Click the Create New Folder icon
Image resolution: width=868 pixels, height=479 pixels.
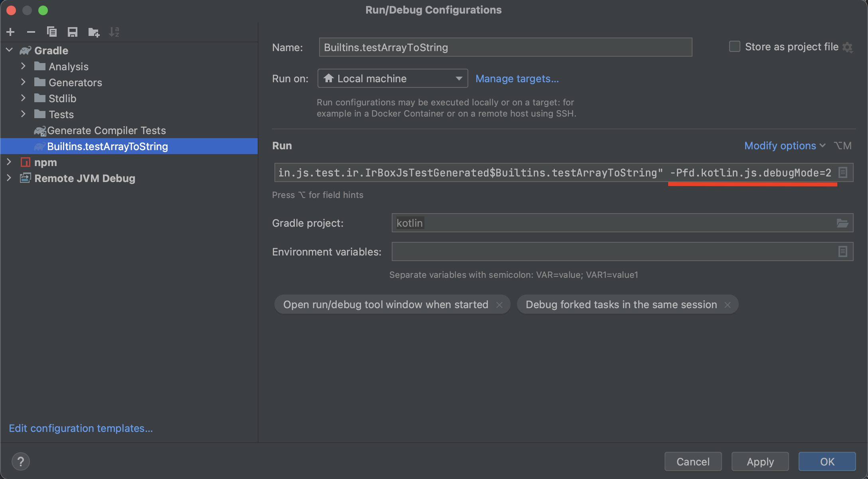94,32
